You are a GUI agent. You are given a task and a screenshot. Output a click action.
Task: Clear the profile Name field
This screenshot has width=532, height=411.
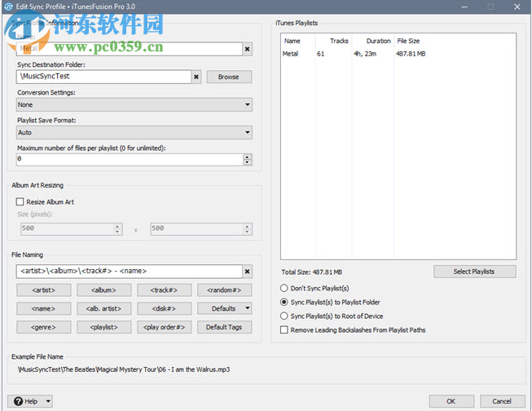click(248, 49)
